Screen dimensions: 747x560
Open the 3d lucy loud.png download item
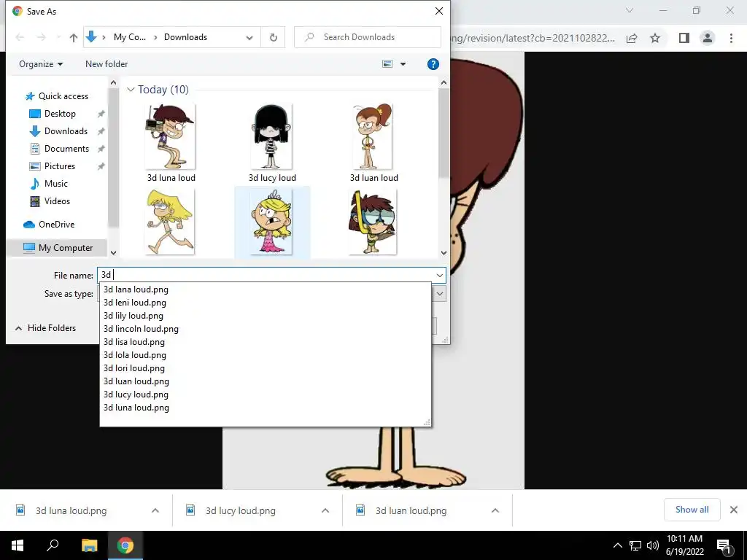click(x=241, y=510)
